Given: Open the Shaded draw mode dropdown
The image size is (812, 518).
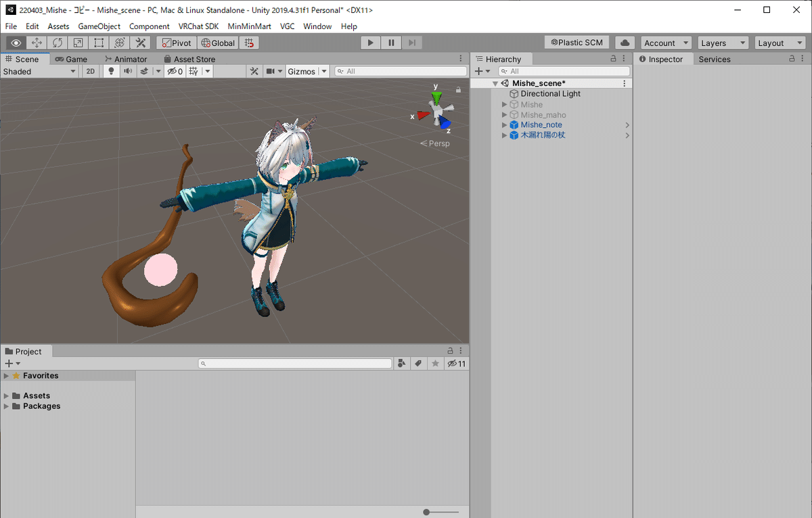Looking at the screenshot, I should [39, 71].
